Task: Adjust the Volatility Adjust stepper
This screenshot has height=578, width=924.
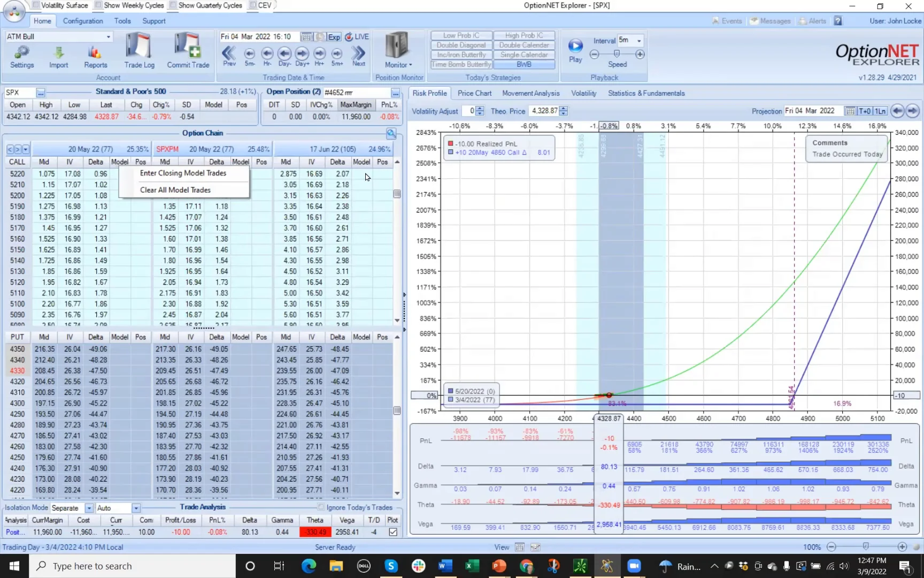Action: [x=480, y=111]
